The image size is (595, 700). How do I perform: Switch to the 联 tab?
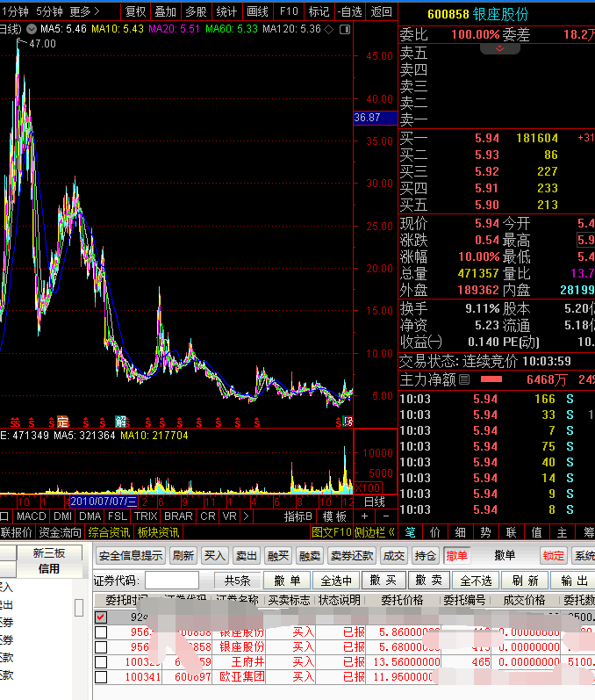511,532
